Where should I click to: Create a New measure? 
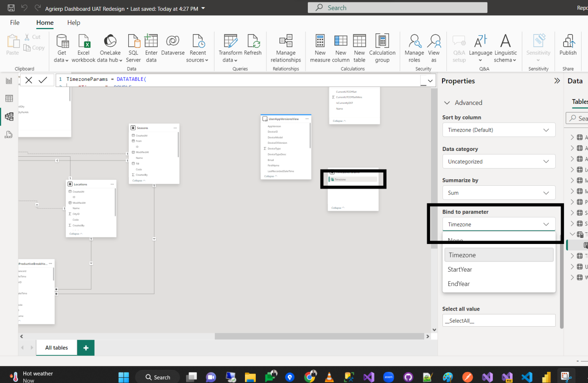click(320, 47)
